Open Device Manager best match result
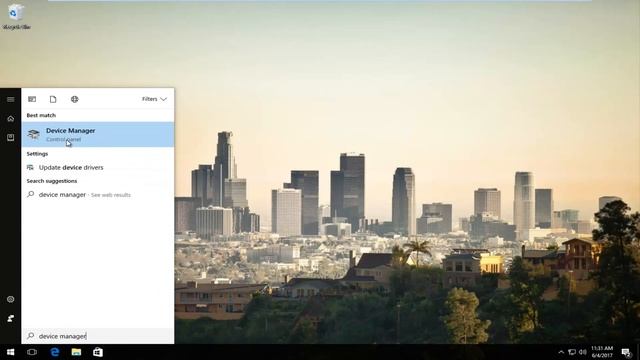Viewport: 640px width, 360px height. (98, 134)
